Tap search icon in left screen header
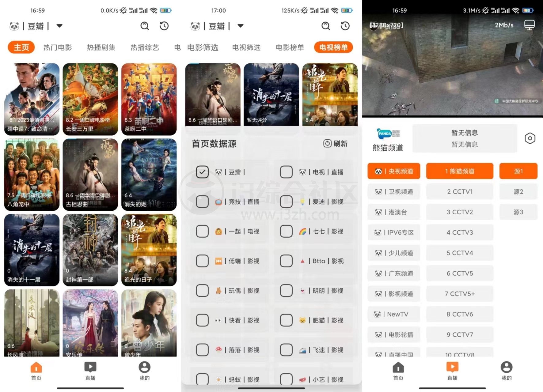 pos(145,26)
